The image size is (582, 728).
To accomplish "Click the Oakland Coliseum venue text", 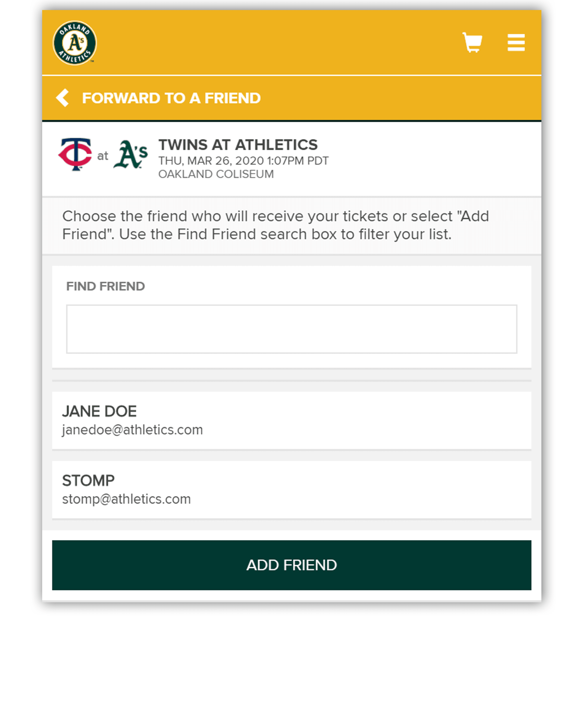I will pos(216,174).
